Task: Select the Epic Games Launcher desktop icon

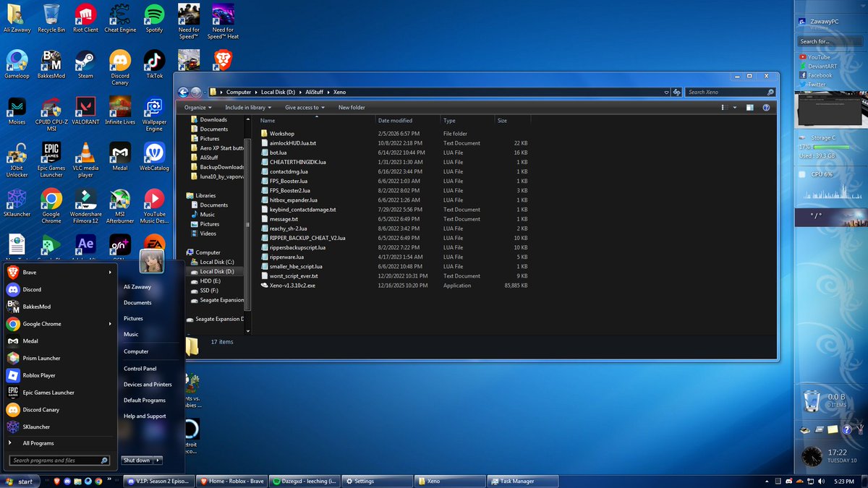Action: point(51,160)
